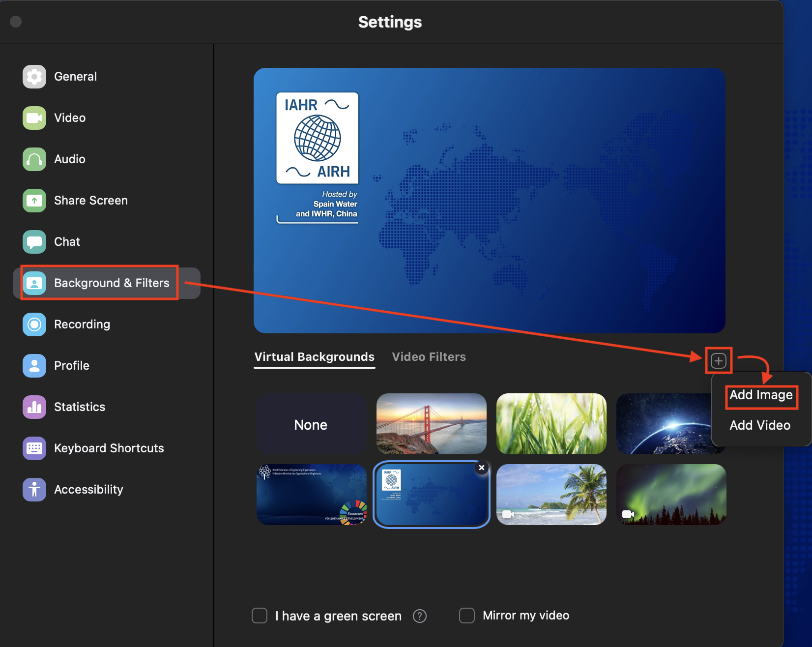Switch to the Virtual Backgrounds tab
This screenshot has height=647, width=812.
tap(315, 357)
